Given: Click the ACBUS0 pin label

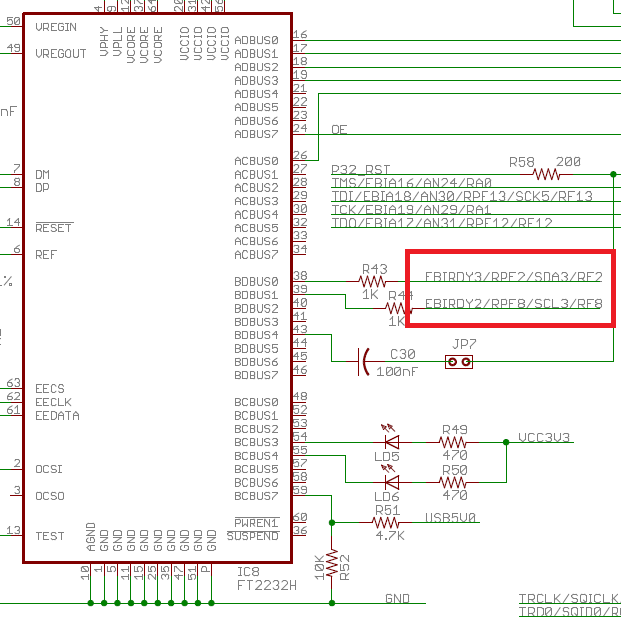Looking at the screenshot, I should [x=257, y=161].
